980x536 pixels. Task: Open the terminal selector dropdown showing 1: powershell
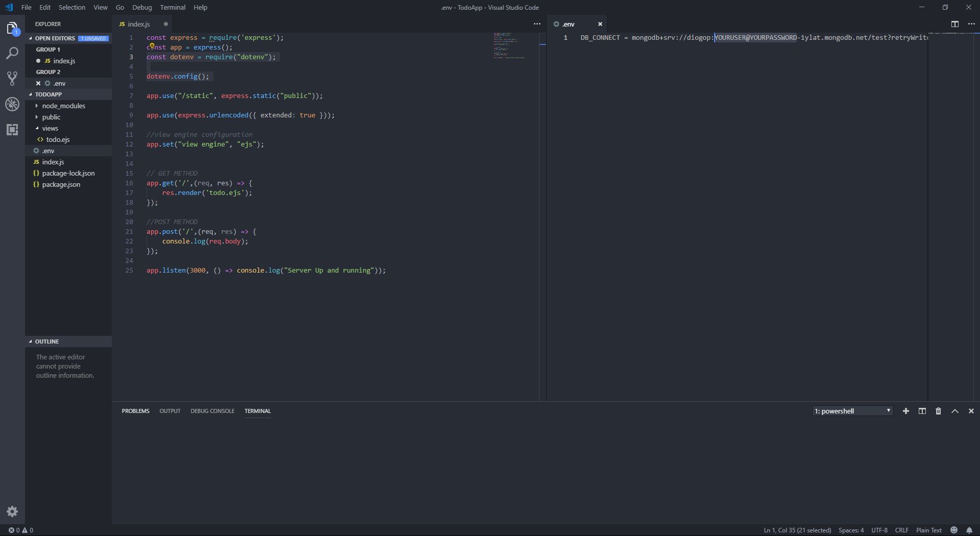pos(851,411)
